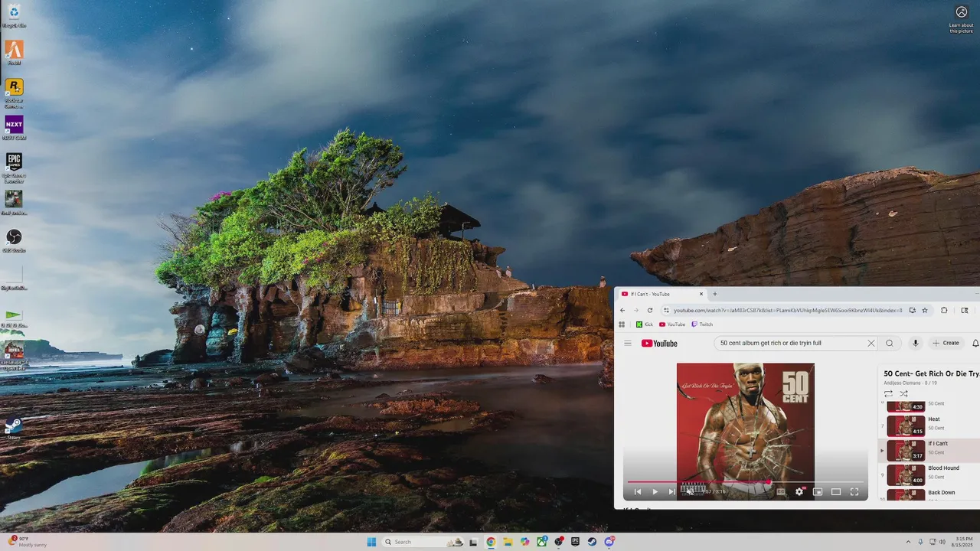Open the YouTube hamburger guide menu

628,343
